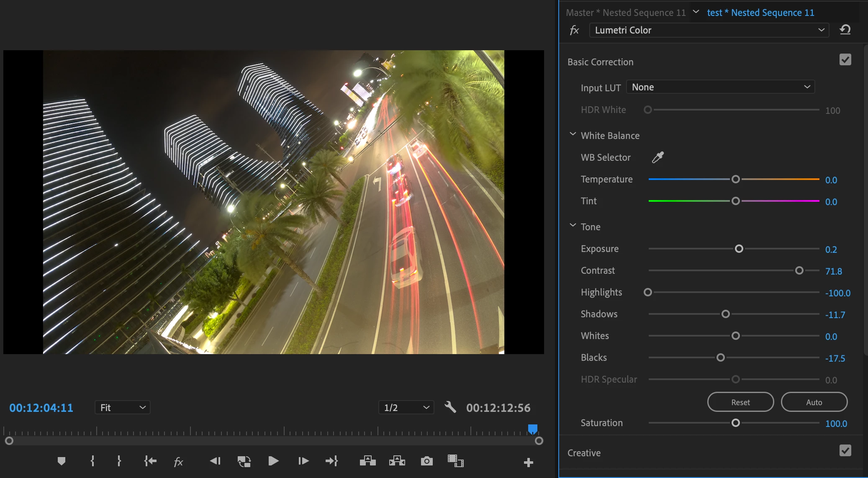The height and width of the screenshot is (478, 868).
Task: Click the Reset Effect icon beside Lumetri Color
Action: click(x=845, y=30)
